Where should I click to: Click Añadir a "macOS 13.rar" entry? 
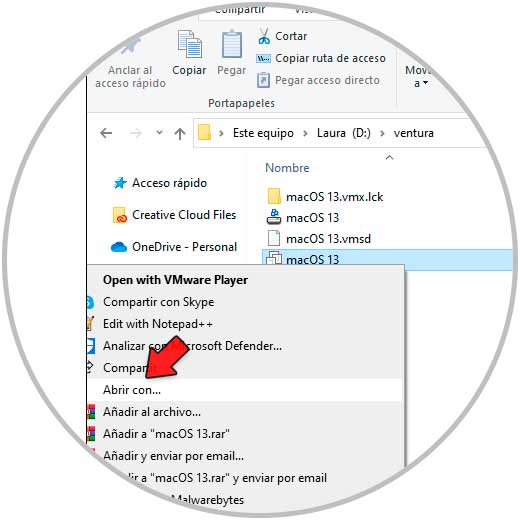(166, 434)
